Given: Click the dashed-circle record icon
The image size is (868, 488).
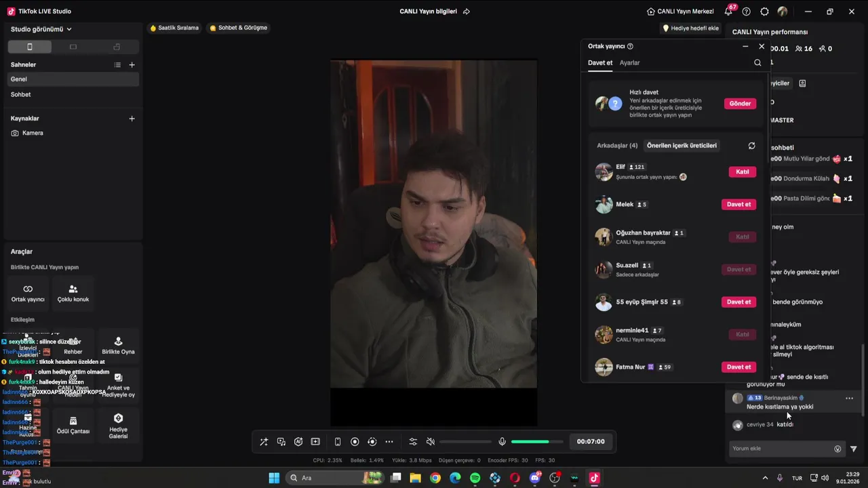Looking at the screenshot, I should tap(372, 442).
